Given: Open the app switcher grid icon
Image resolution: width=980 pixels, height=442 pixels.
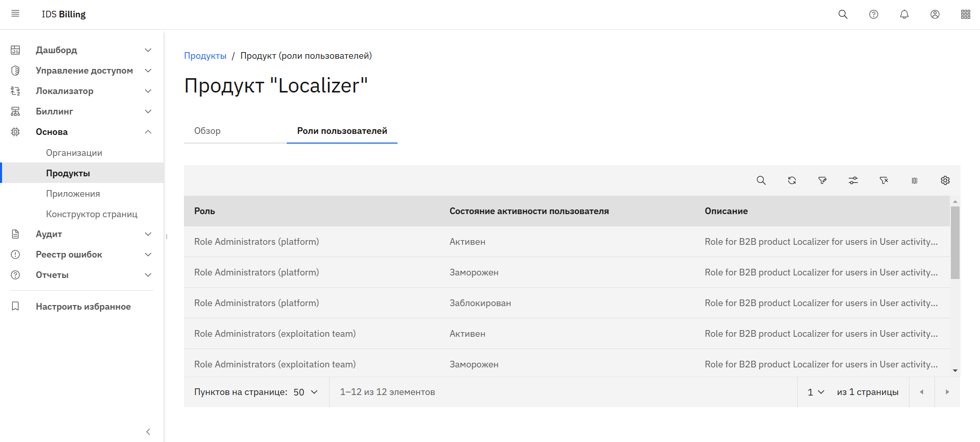Looking at the screenshot, I should click(x=965, y=14).
